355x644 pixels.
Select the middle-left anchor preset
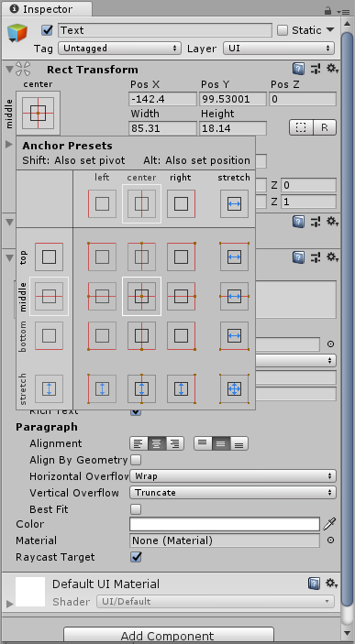[102, 296]
